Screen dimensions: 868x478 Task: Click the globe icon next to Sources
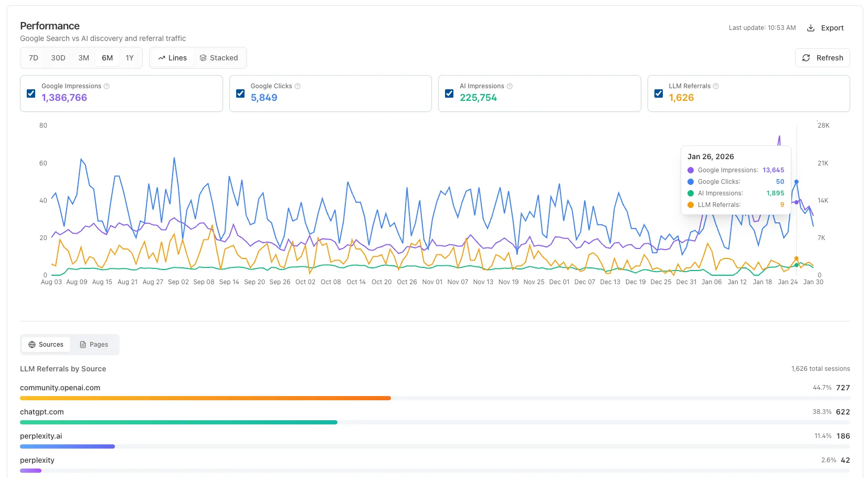(x=32, y=345)
